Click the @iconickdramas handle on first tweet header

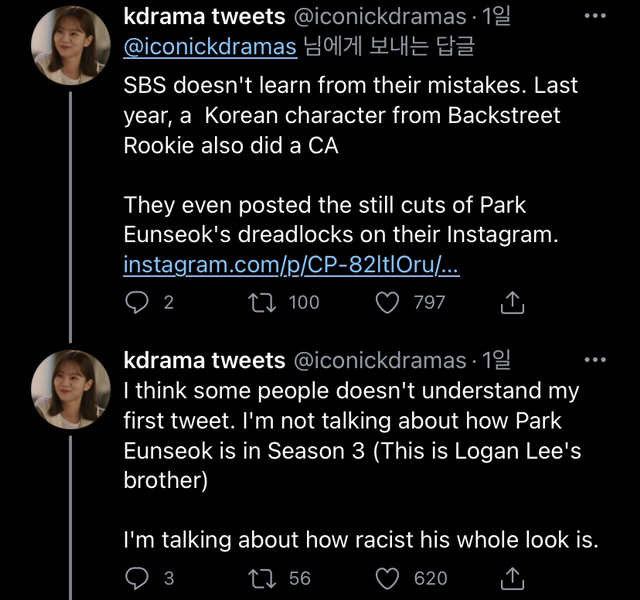click(x=378, y=17)
